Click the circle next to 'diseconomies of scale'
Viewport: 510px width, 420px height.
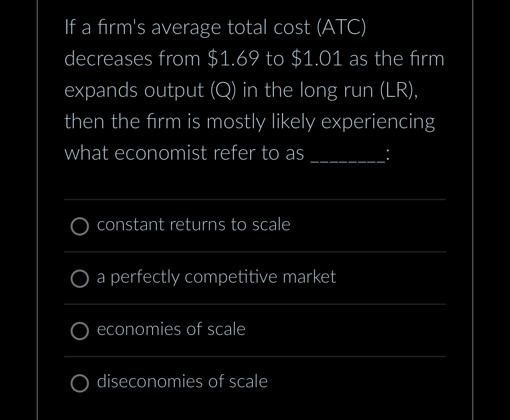[x=80, y=383]
